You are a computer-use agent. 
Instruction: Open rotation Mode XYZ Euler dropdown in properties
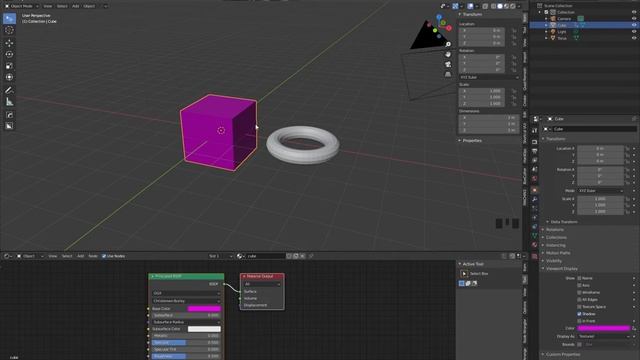tap(600, 191)
